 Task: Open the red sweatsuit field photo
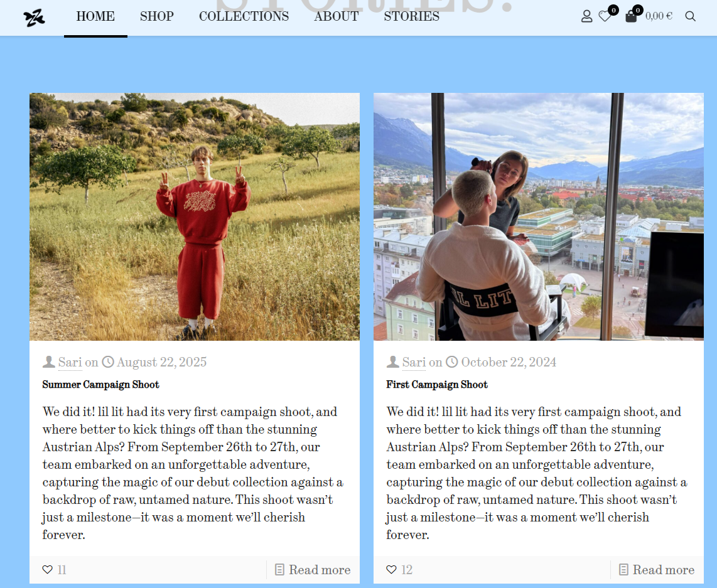tap(195, 216)
